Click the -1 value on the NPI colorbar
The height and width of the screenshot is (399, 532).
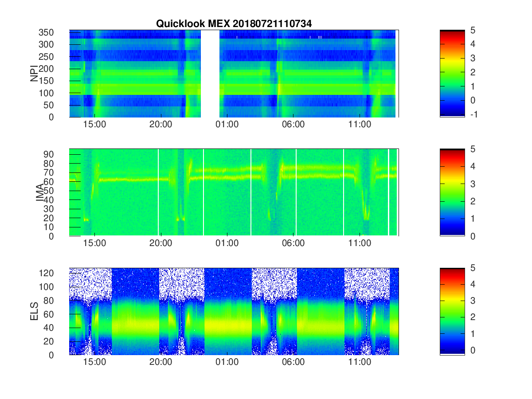pyautogui.click(x=473, y=114)
